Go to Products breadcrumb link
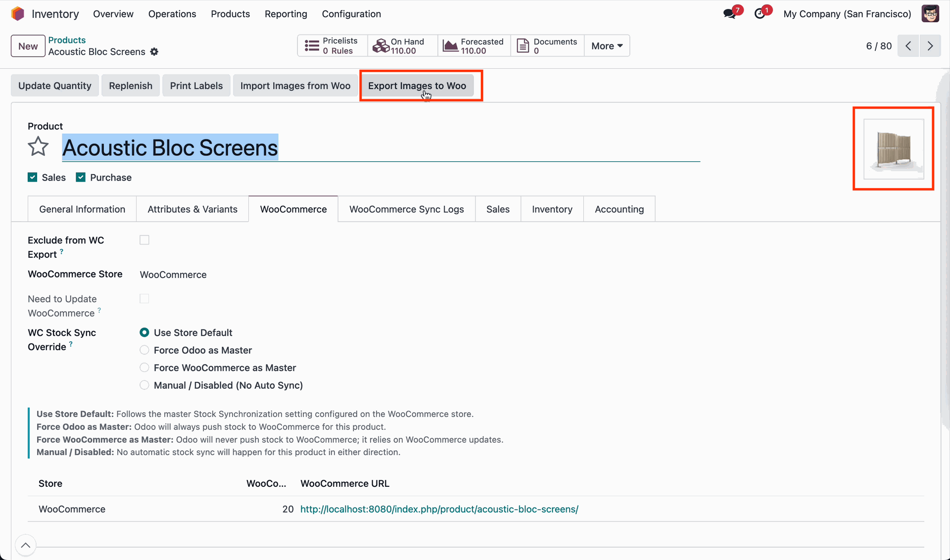 click(67, 40)
